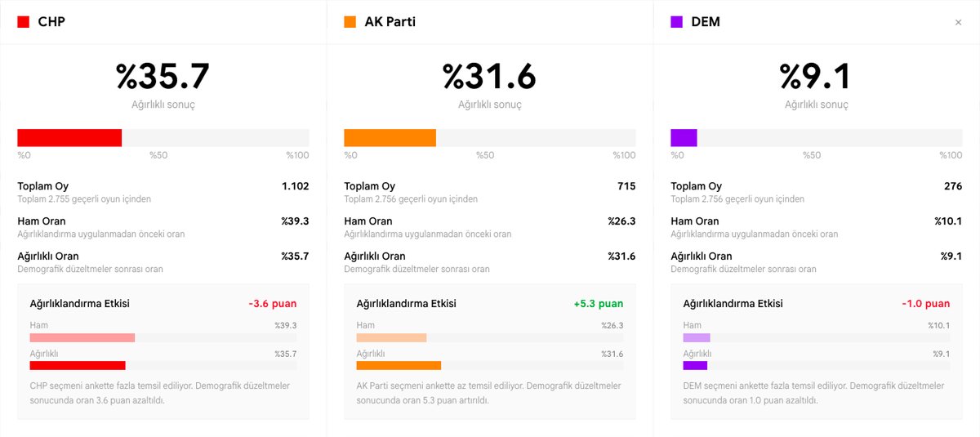This screenshot has width=980, height=437.
Task: Click CHP's light red Ham bar
Action: tap(82, 337)
